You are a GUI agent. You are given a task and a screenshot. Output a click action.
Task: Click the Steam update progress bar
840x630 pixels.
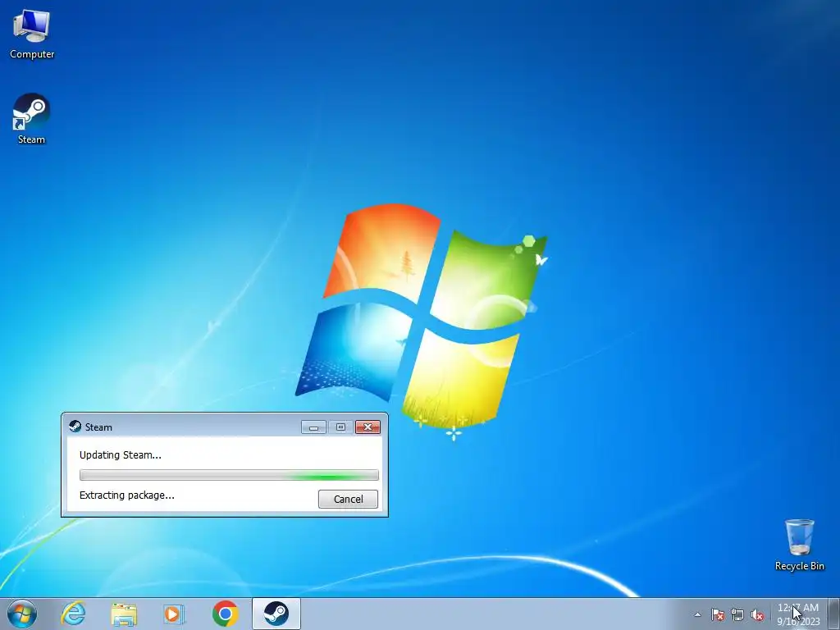point(229,475)
